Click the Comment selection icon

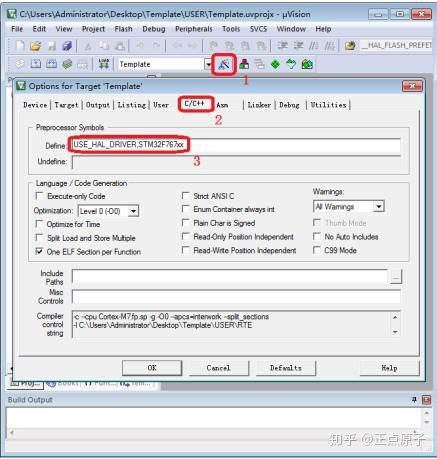pos(313,46)
